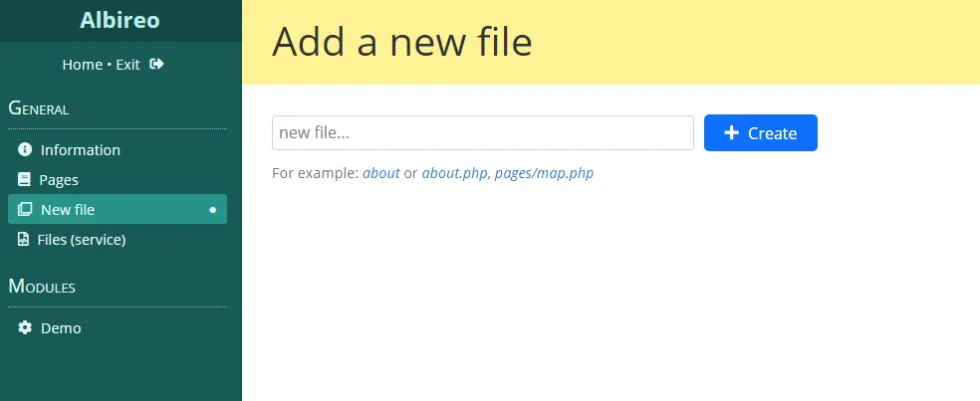The height and width of the screenshot is (401, 980).
Task: Click the plus icon on Create button
Action: pyautogui.click(x=731, y=133)
